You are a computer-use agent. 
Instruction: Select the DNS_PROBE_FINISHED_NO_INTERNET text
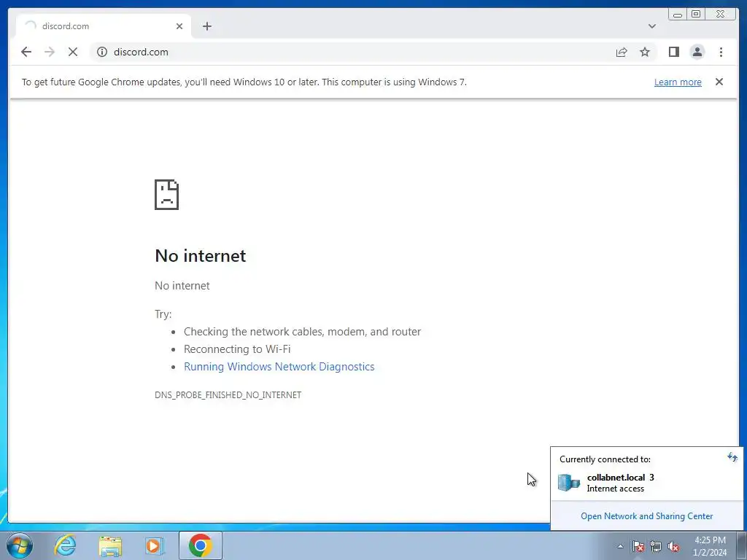pyautogui.click(x=228, y=394)
